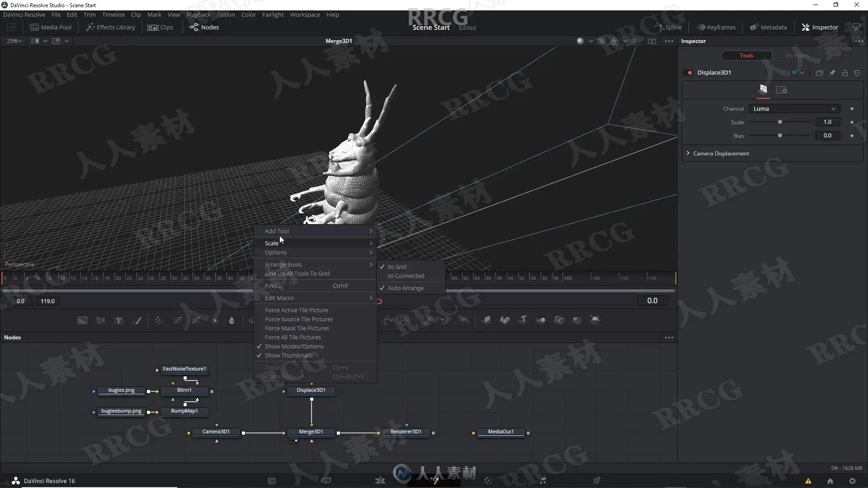Open the Spline editor
Viewport: 868px width, 488px height.
669,27
